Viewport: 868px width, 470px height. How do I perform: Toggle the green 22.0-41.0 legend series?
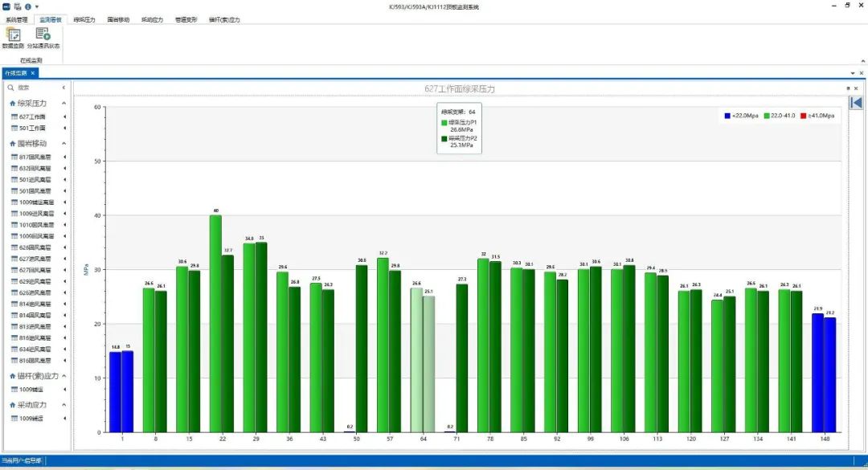pyautogui.click(x=768, y=116)
